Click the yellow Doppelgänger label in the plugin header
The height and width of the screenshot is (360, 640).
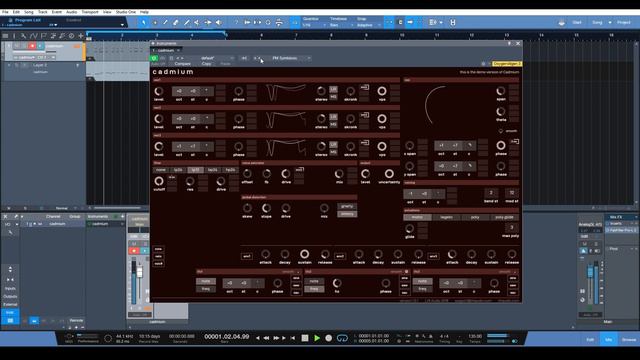pyautogui.click(x=507, y=64)
